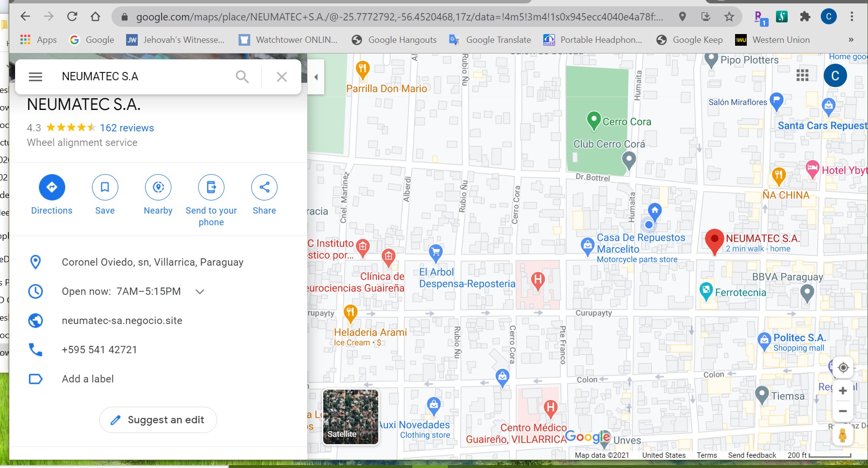This screenshot has width=868, height=468.
Task: Click the Cerro Cora park marker
Action: coord(593,121)
